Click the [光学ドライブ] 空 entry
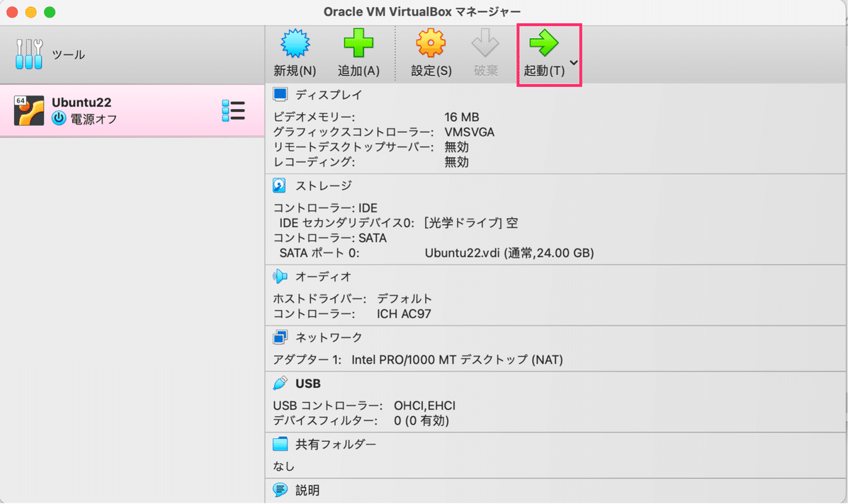The height and width of the screenshot is (504, 850). coord(471,223)
